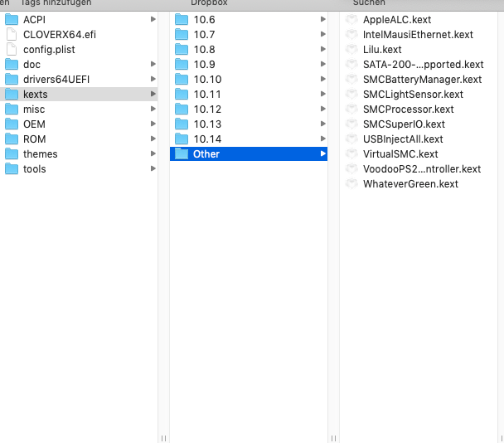Screen dimensions: 504x443
Task: Select VoodooPS2...ntroller.kext file name
Action: (x=422, y=169)
